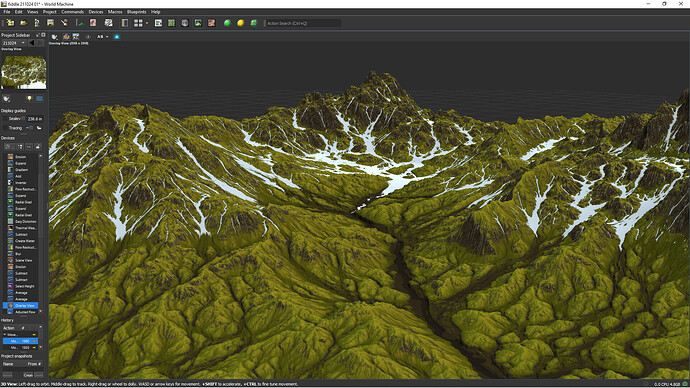This screenshot has height=388, width=690.
Task: Open the Edit menu
Action: click(18, 12)
